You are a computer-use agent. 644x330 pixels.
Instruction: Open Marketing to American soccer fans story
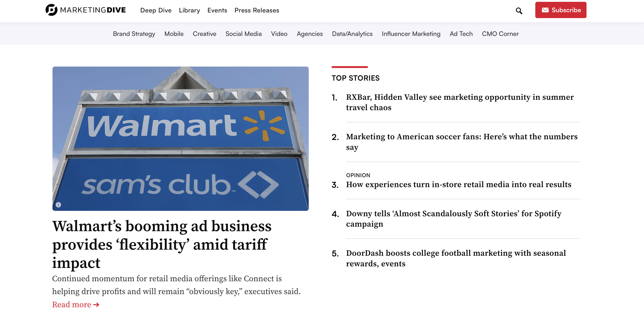pos(462,142)
